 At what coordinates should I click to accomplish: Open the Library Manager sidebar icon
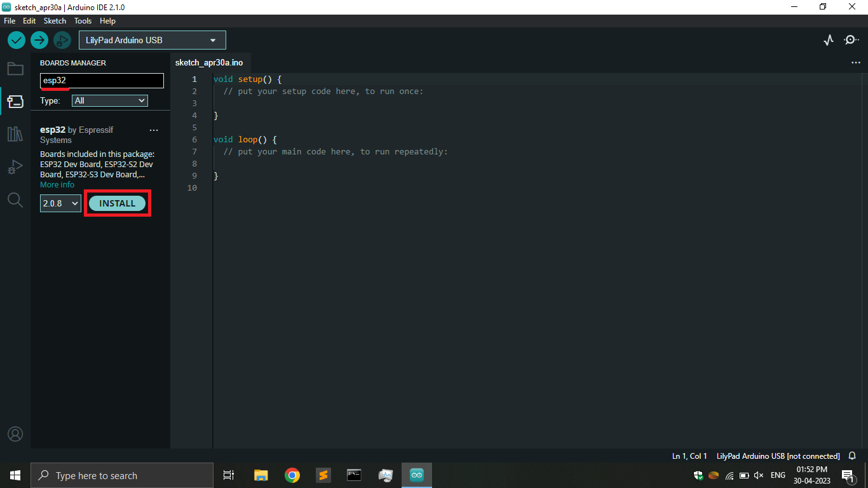[15, 134]
